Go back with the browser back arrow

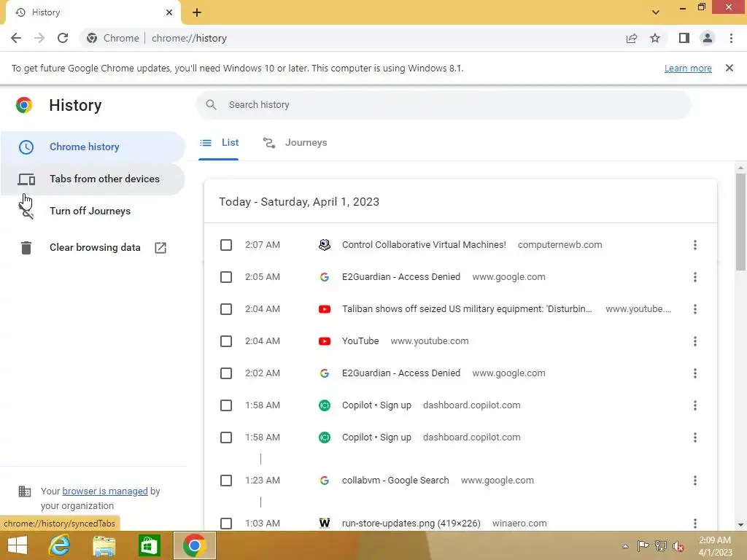pyautogui.click(x=16, y=38)
